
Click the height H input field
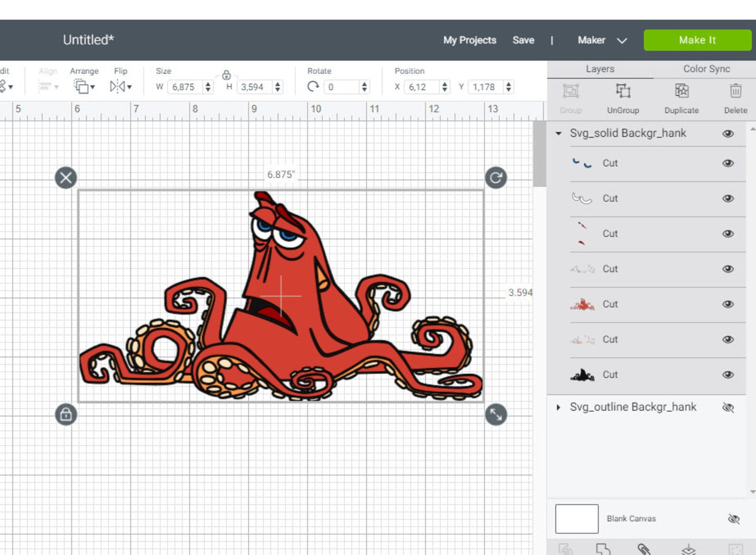pyautogui.click(x=254, y=87)
